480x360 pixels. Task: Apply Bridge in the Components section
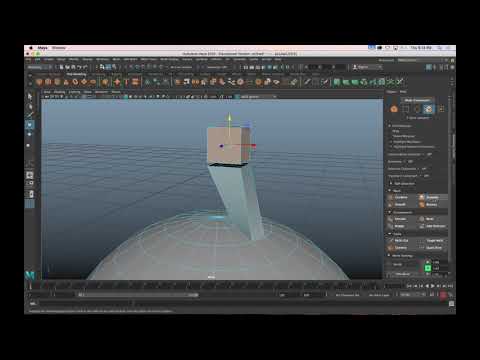point(401,226)
